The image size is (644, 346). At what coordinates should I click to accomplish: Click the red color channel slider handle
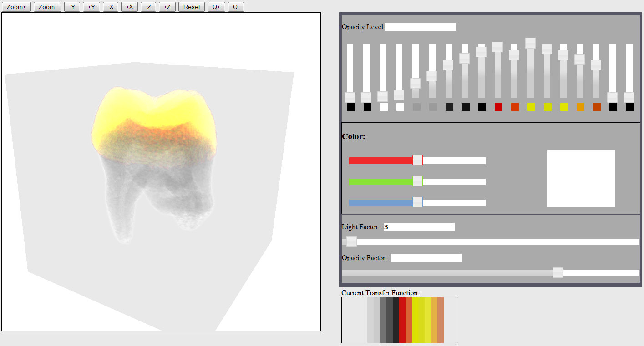coord(417,160)
